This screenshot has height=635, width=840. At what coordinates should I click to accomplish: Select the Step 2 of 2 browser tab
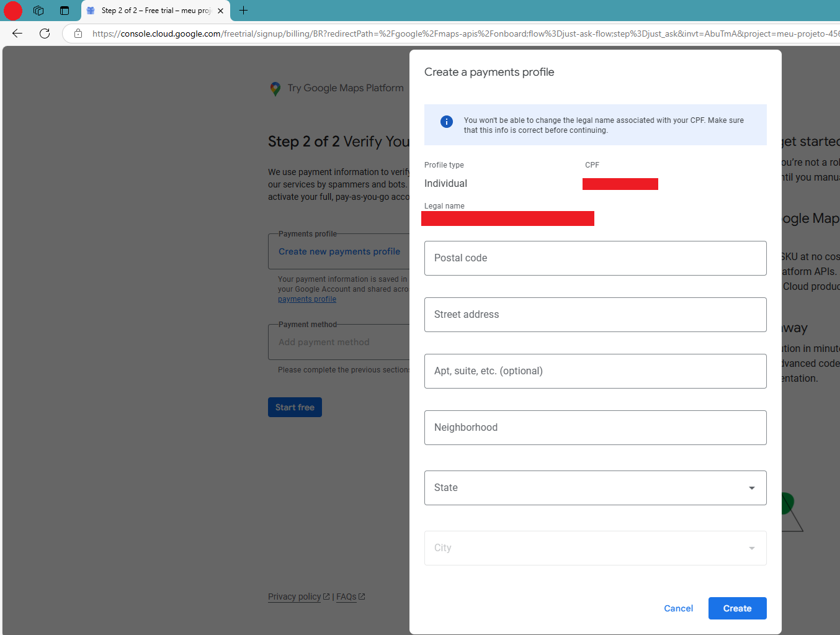[x=152, y=11]
